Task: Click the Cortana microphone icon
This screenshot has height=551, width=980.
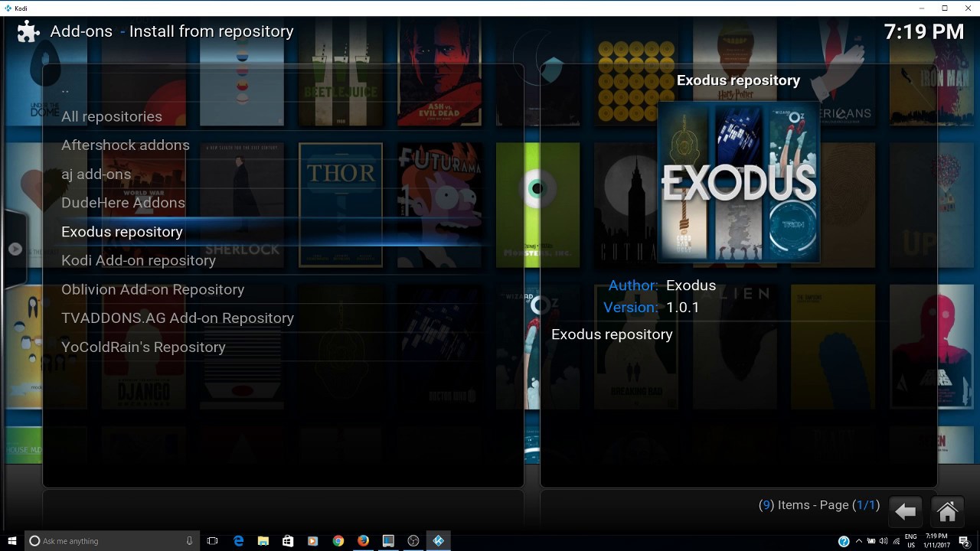Action: click(189, 541)
